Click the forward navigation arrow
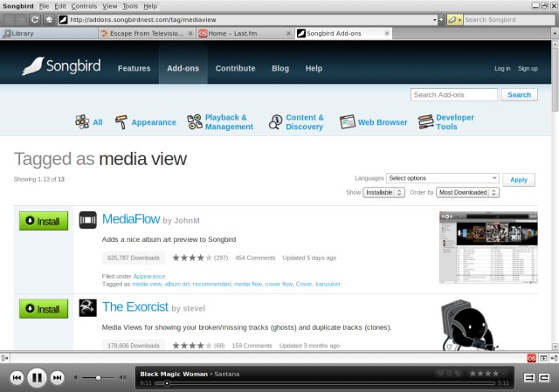559x392 pixels. 21,19
